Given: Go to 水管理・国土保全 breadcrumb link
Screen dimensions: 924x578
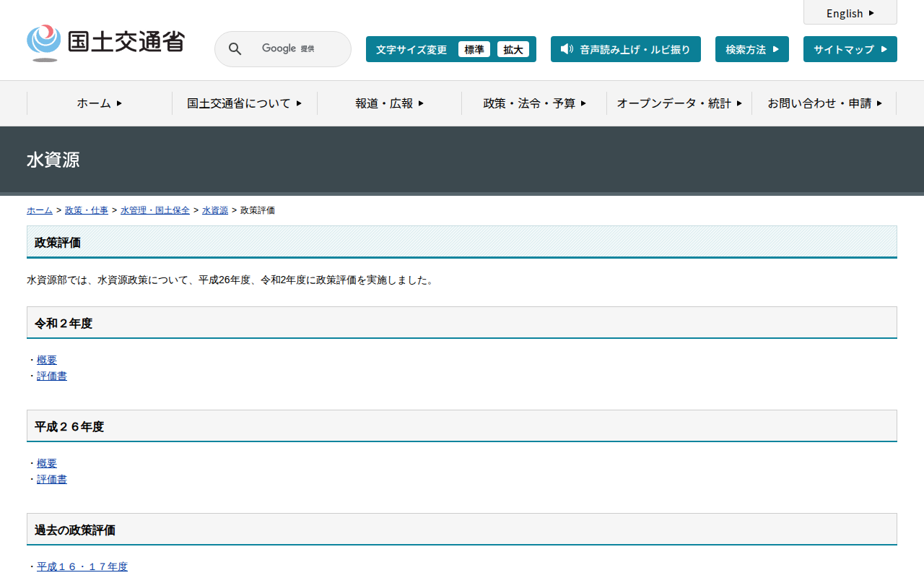Looking at the screenshot, I should point(155,210).
